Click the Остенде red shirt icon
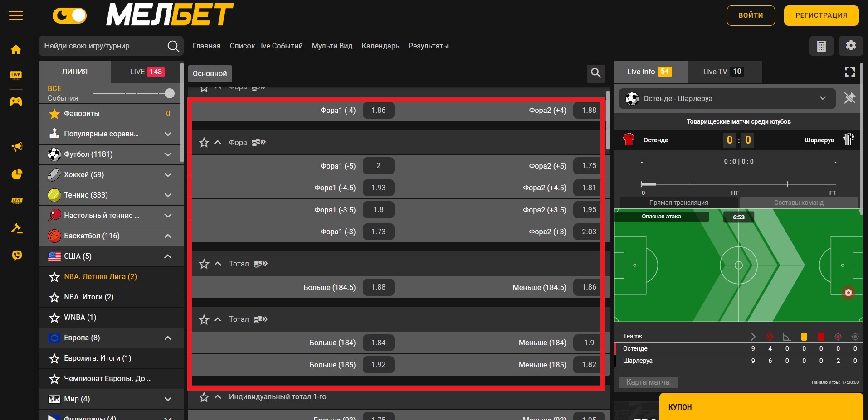The height and width of the screenshot is (420, 868). point(629,140)
